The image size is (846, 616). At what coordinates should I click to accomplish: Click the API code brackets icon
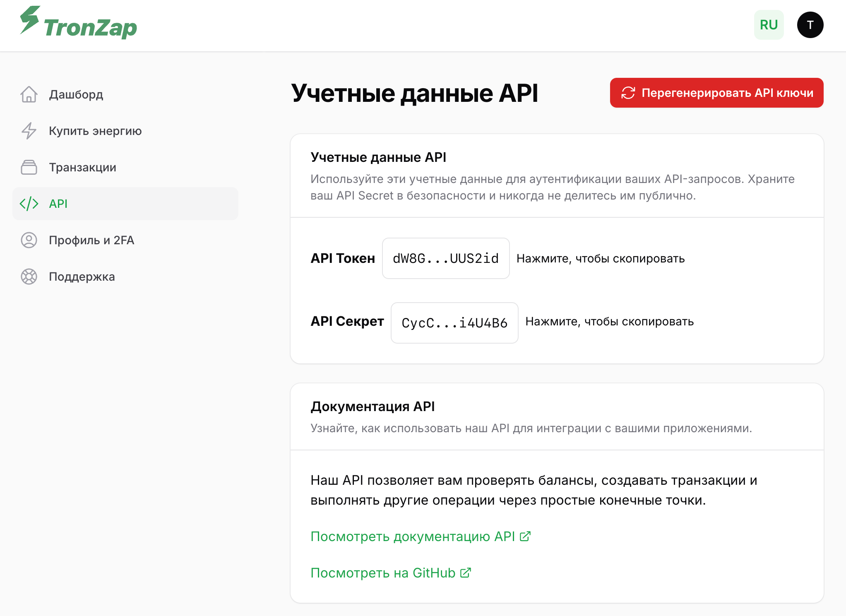pos(29,204)
